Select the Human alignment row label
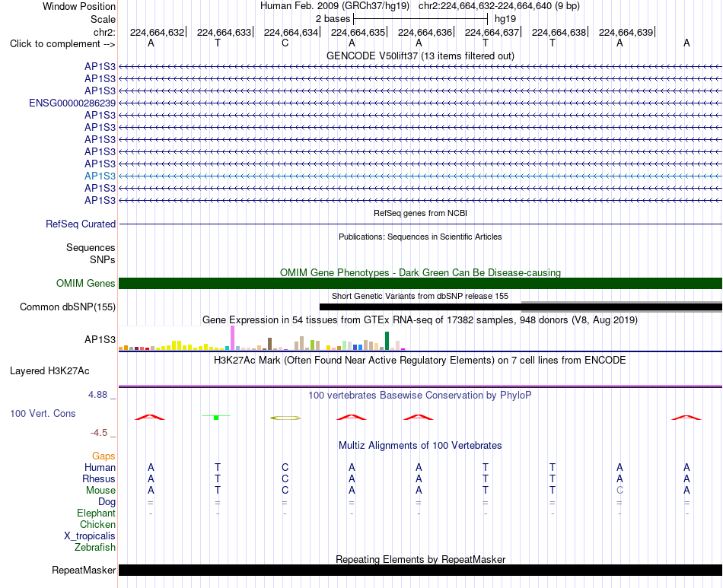Viewport: 723px width, 588px height. 100,468
